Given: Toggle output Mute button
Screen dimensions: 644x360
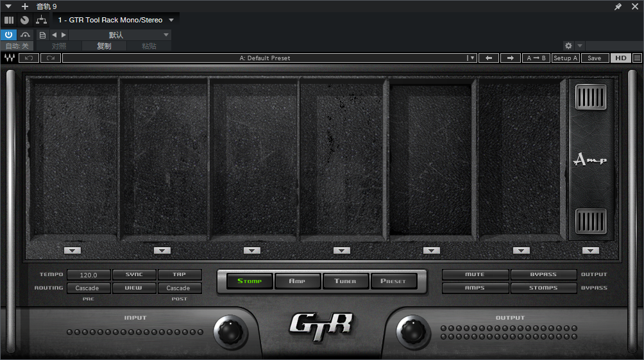Looking at the screenshot, I should point(475,275).
